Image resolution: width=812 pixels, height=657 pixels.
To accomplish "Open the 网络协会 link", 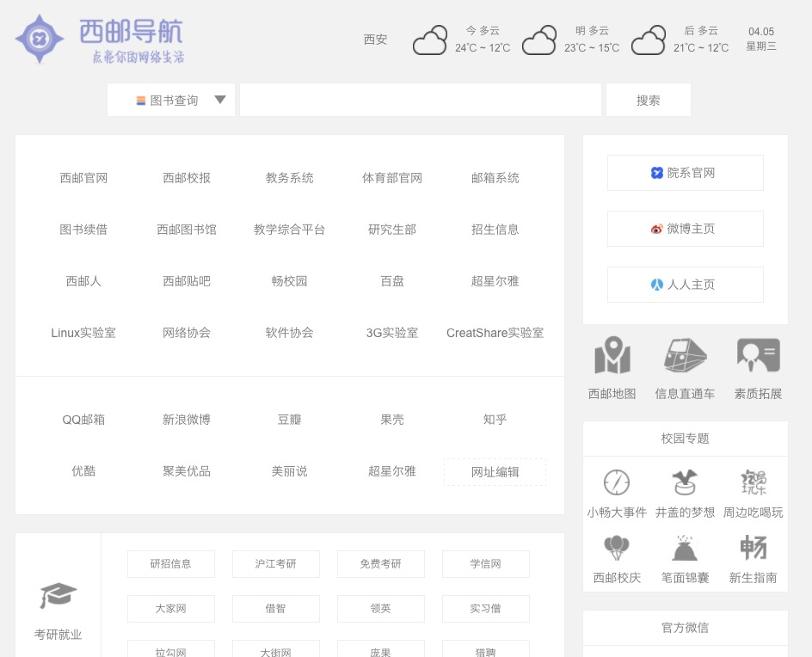I will point(187,333).
